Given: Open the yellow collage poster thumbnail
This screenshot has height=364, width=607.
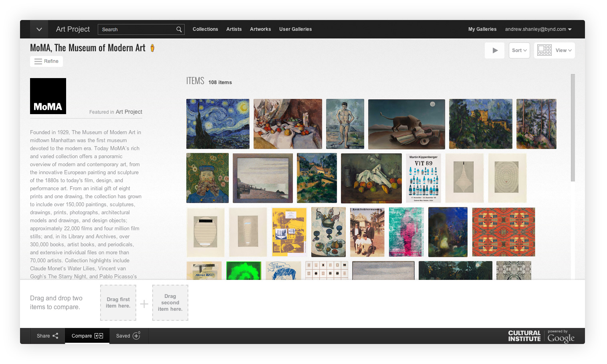Looking at the screenshot, I should (289, 232).
